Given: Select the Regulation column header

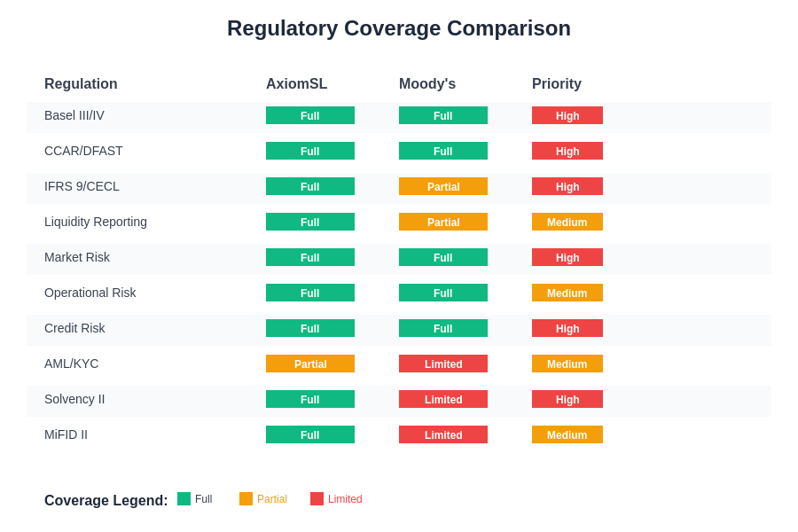Looking at the screenshot, I should click(81, 84).
